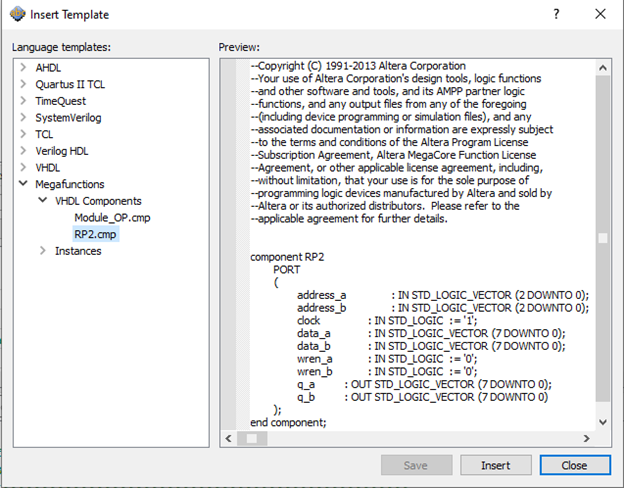
Task: Select Module_OP.cmp in the tree
Action: point(112,218)
